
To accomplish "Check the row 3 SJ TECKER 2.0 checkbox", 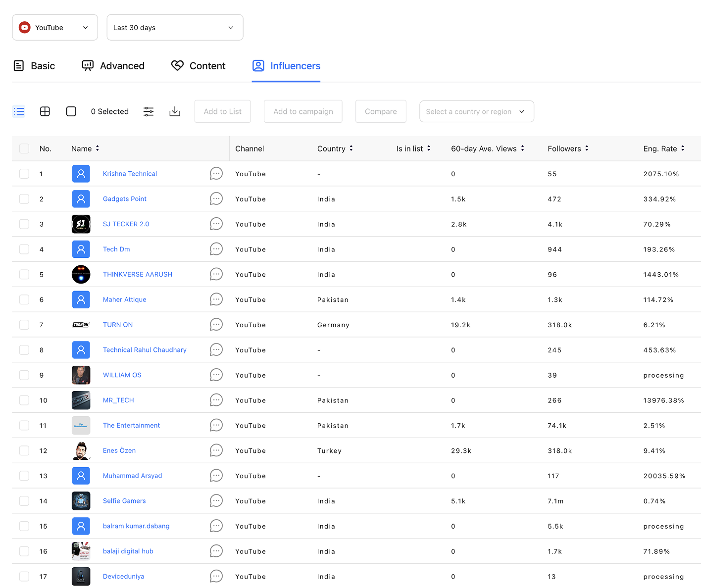I will 24,224.
